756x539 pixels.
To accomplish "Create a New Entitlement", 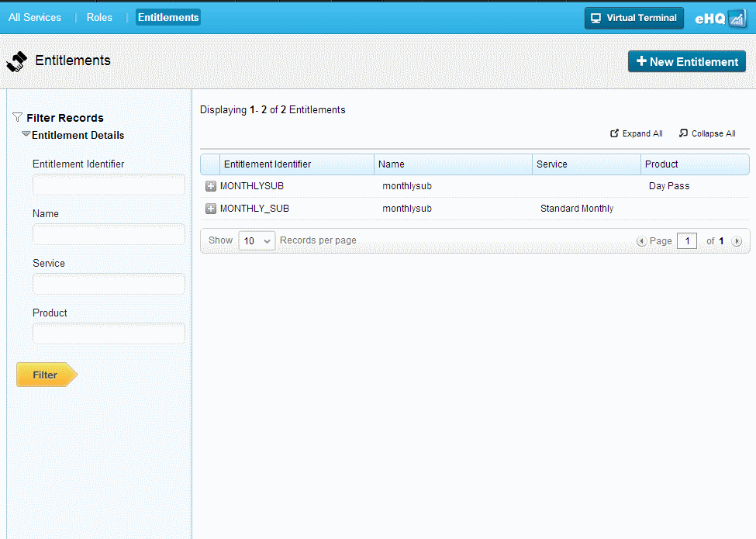I will point(686,62).
